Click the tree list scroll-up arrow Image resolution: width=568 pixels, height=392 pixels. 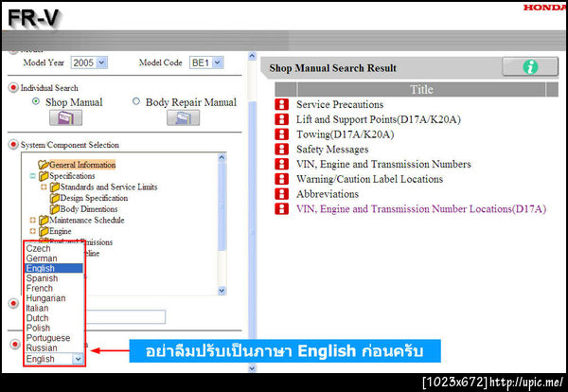222,157
